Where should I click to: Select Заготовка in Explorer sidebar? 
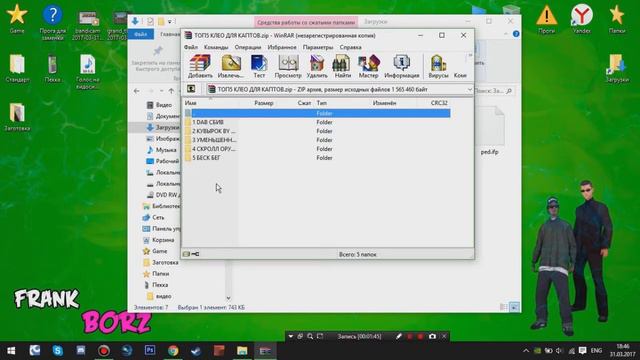pos(161,262)
